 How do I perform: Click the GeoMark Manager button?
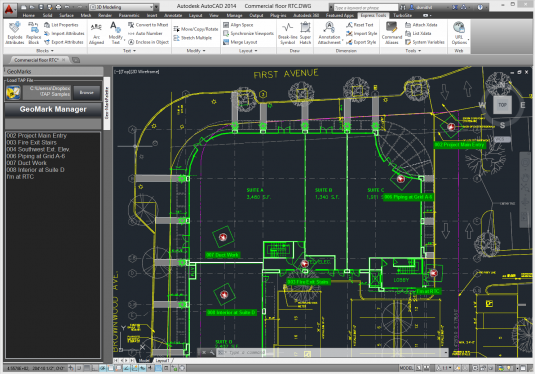[x=53, y=110]
